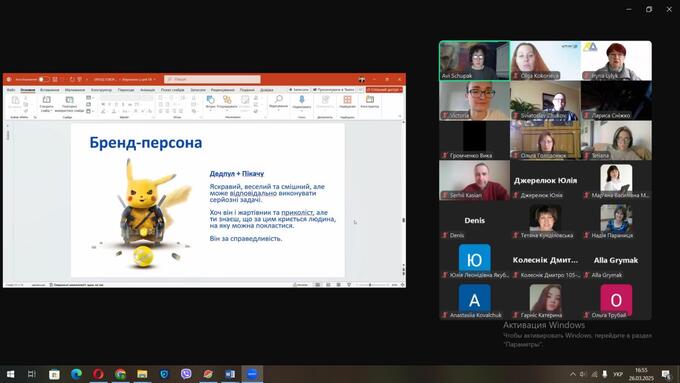Switch to Normal view in PowerPoint status bar
This screenshot has width=680, height=383.
click(x=317, y=285)
